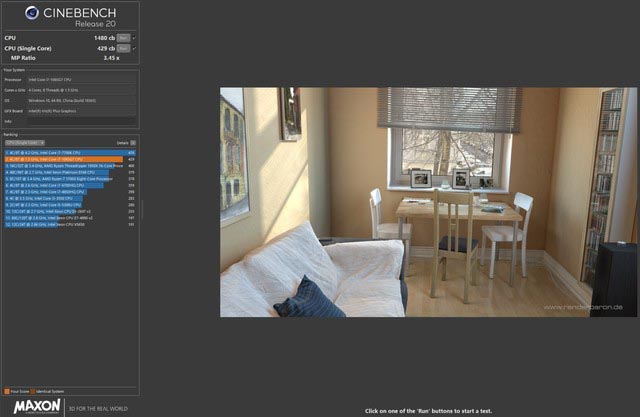640x417 pixels.
Task: Select ranking row 11 Intel Xeon E7-4890 v2
Action: pyautogui.click(x=70, y=218)
